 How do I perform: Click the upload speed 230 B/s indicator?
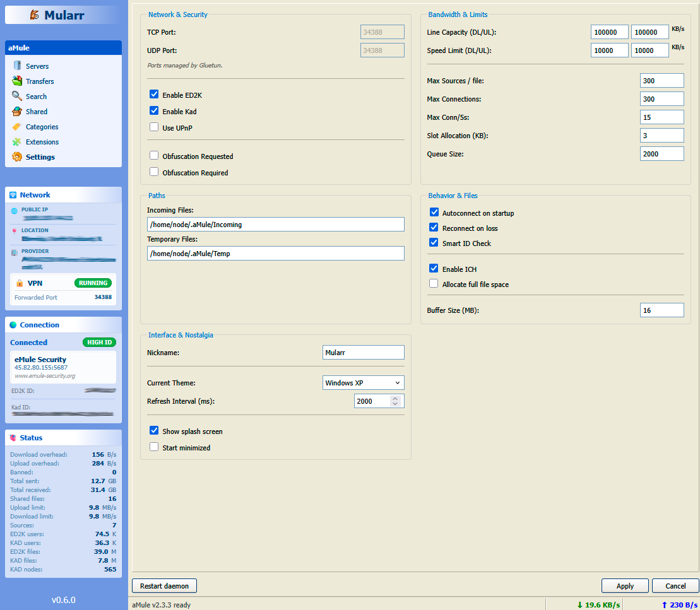coord(679,605)
